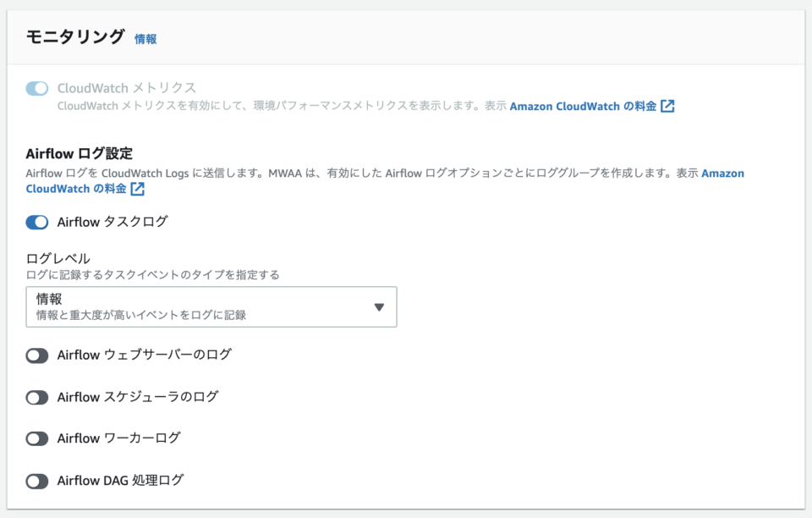Viewport: 812px width, 518px height.
Task: Enable the Airflow スケジューラのログ toggle
Action: (36, 397)
